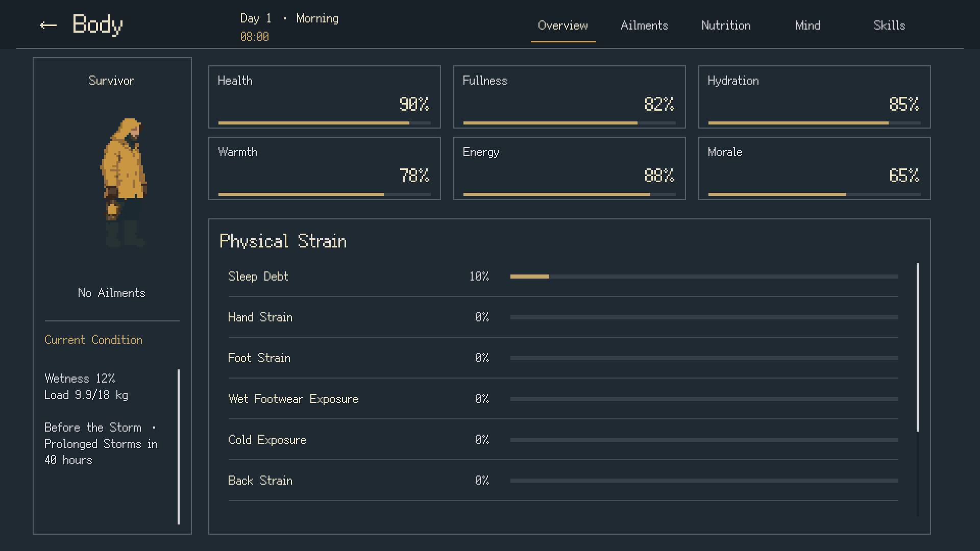This screenshot has width=980, height=551.
Task: Select the Health 90% stat card
Action: [x=325, y=97]
